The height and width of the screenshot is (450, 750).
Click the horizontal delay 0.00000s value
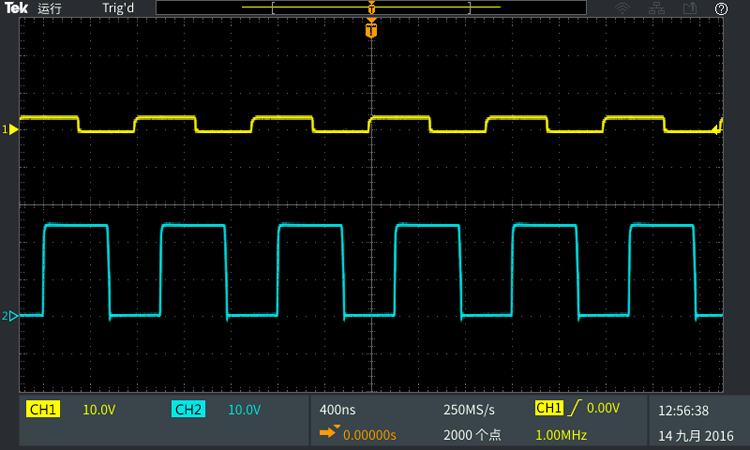(370, 435)
